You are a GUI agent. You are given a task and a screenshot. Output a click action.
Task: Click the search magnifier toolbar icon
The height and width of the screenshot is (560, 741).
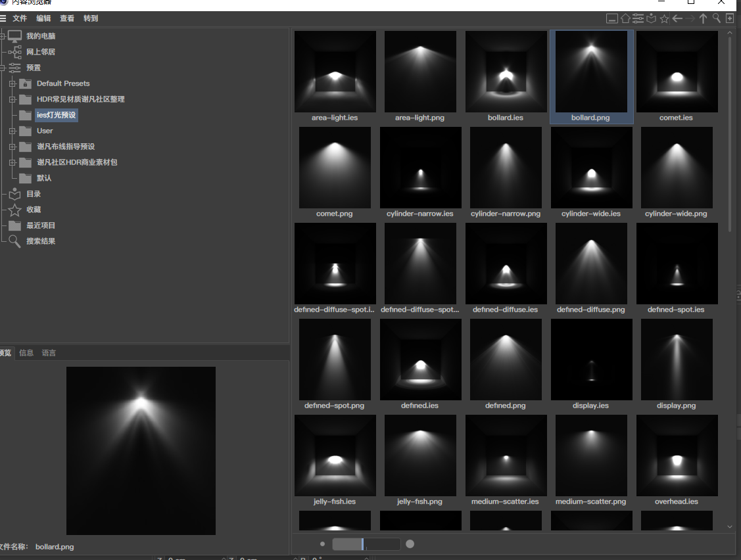pyautogui.click(x=717, y=18)
